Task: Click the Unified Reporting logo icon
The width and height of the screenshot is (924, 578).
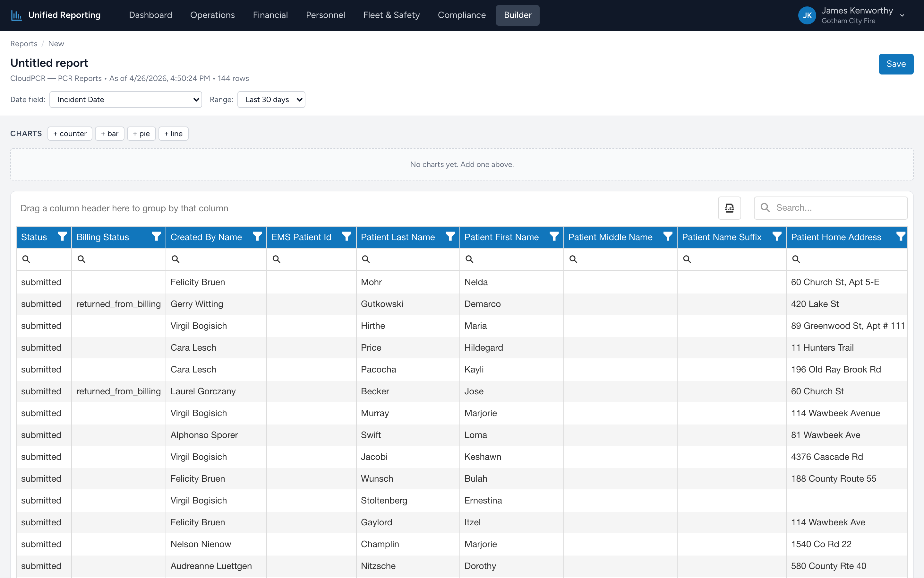Action: (16, 15)
